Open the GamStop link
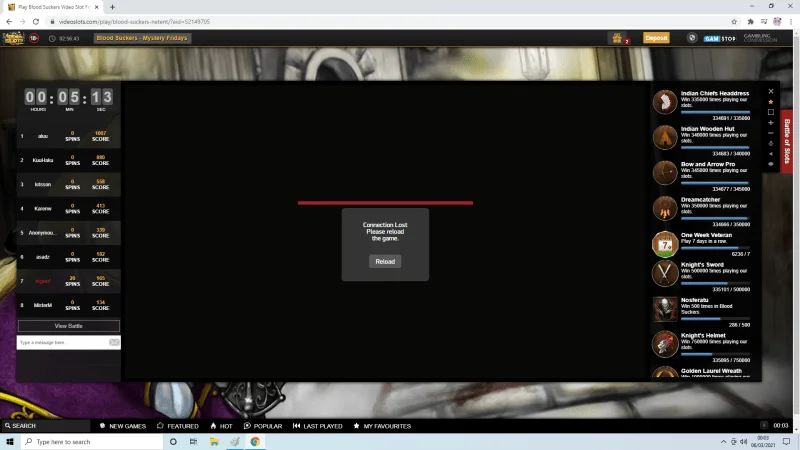The width and height of the screenshot is (800, 450). [x=719, y=38]
